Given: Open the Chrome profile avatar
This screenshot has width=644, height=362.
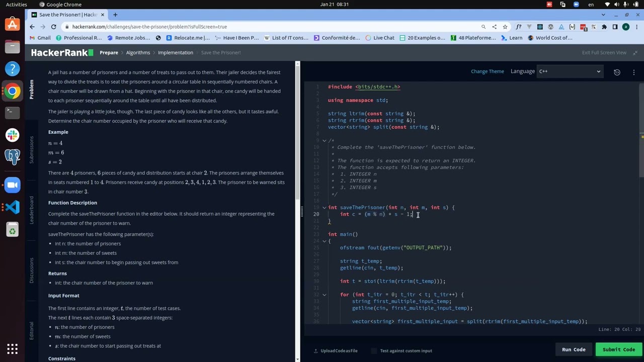Looking at the screenshot, I should tap(626, 27).
